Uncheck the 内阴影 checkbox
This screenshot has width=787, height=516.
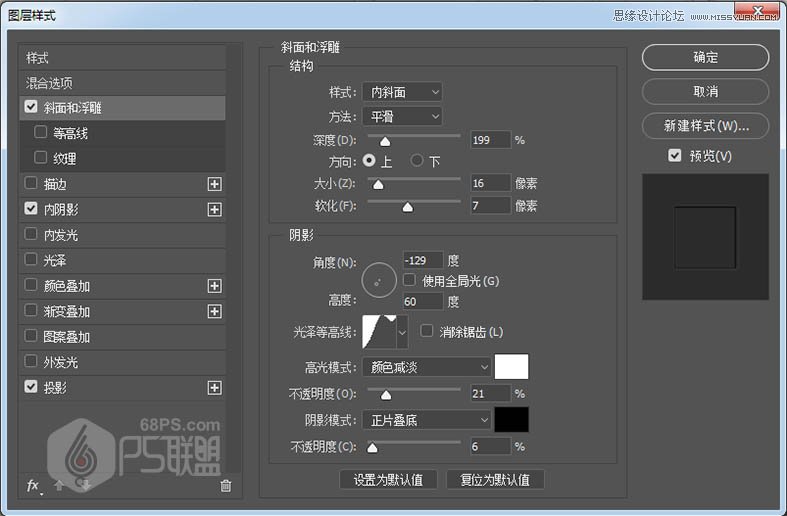point(31,208)
